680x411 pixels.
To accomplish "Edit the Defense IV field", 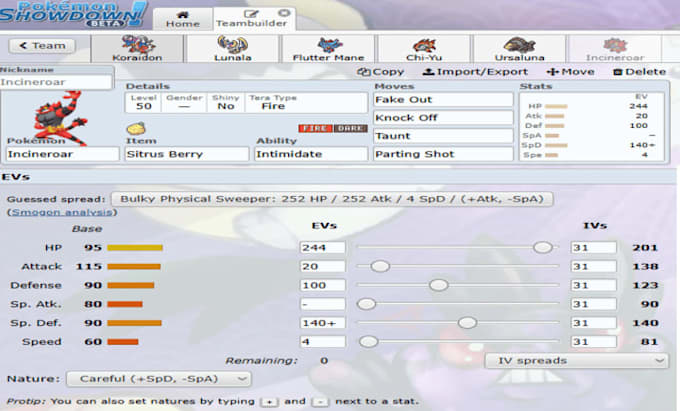I will 593,285.
